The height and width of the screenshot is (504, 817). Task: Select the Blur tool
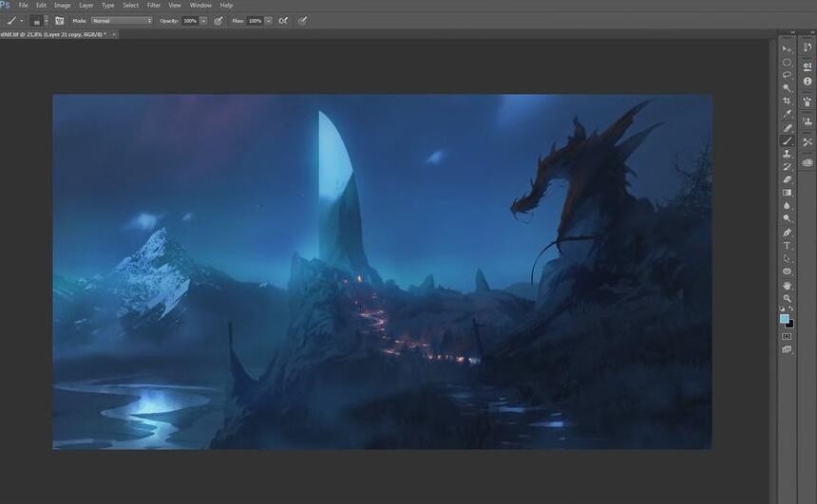(x=787, y=206)
